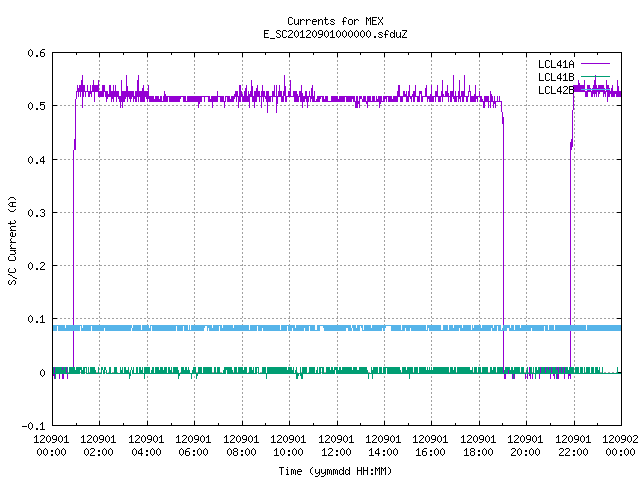The image size is (640, 480).
Task: Click the 02:00 time tick label
Action: click(98, 452)
